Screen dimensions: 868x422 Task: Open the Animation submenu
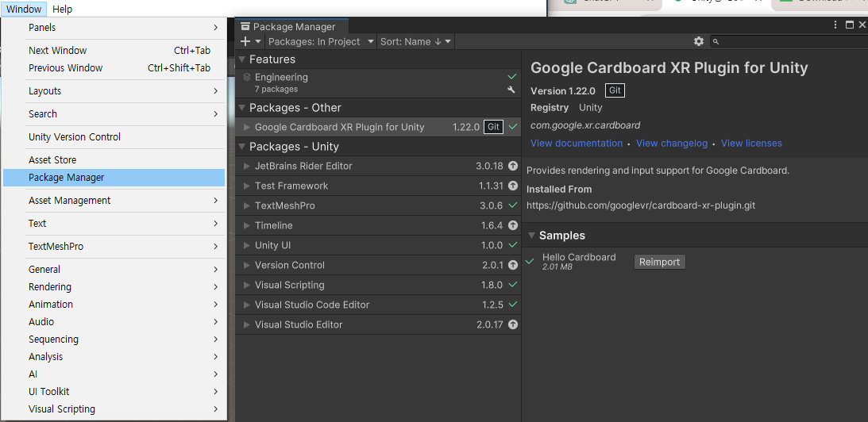(x=114, y=304)
